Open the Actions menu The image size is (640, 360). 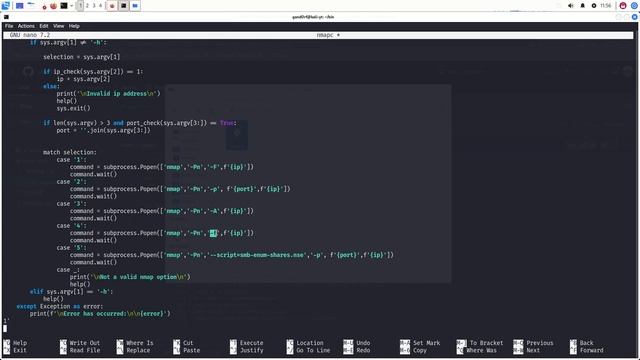[x=26, y=26]
